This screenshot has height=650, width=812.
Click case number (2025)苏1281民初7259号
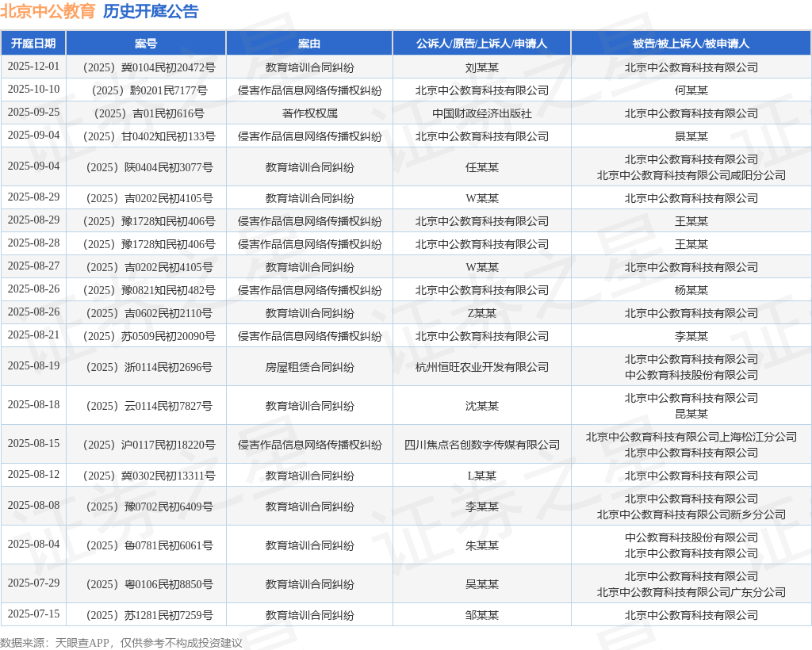pyautogui.click(x=148, y=615)
